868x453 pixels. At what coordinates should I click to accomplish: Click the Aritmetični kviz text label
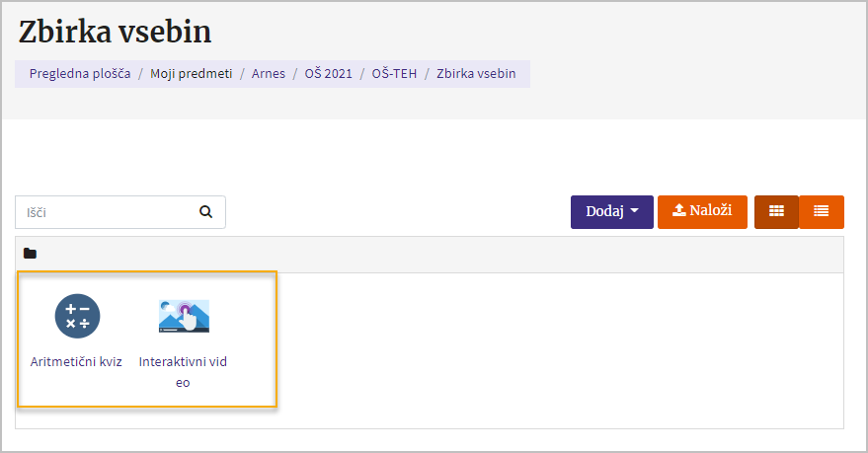[x=77, y=361]
